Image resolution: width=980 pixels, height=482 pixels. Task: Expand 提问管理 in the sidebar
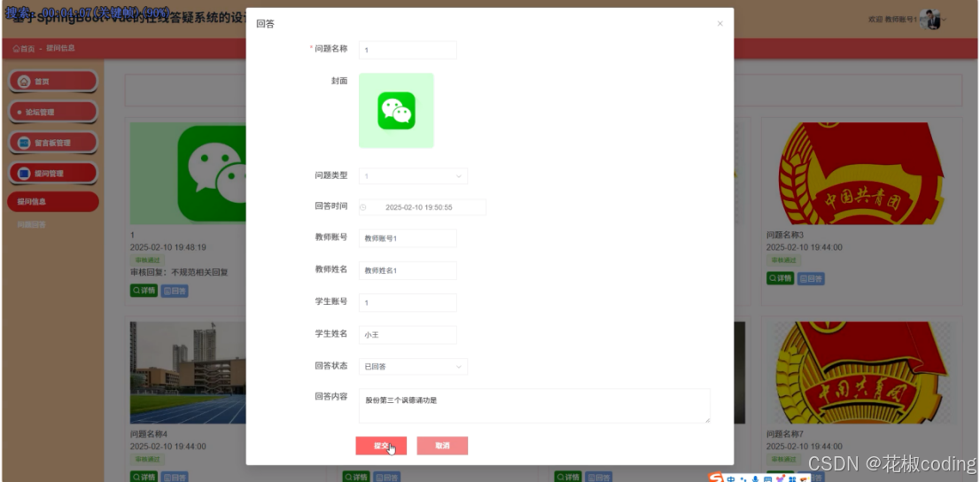click(53, 173)
